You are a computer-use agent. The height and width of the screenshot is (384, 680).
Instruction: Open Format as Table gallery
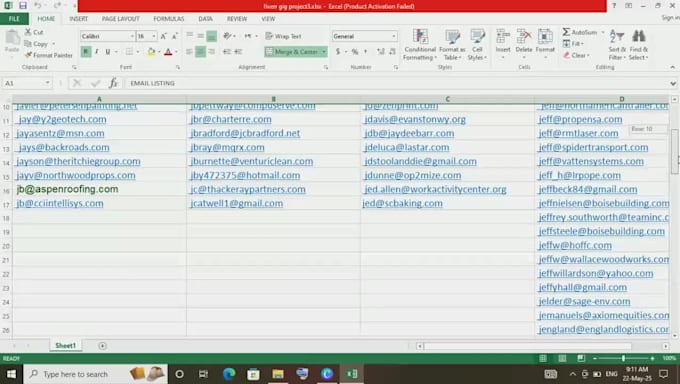tap(452, 45)
